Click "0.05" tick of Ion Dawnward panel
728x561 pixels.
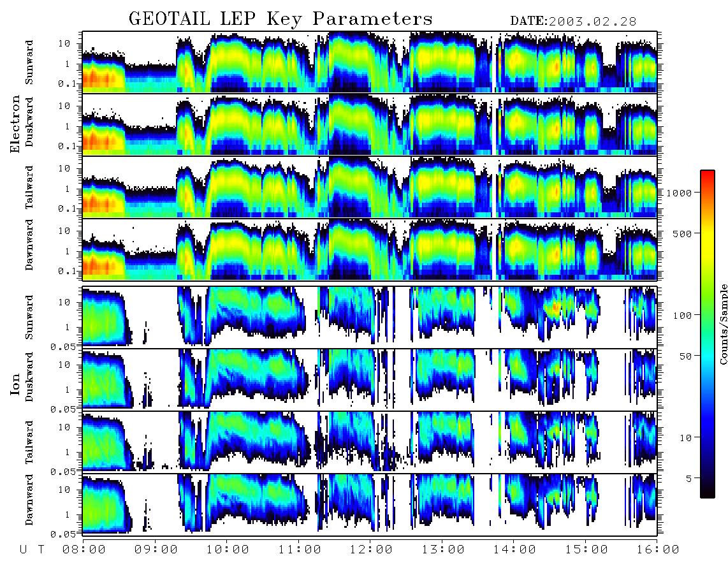62,534
